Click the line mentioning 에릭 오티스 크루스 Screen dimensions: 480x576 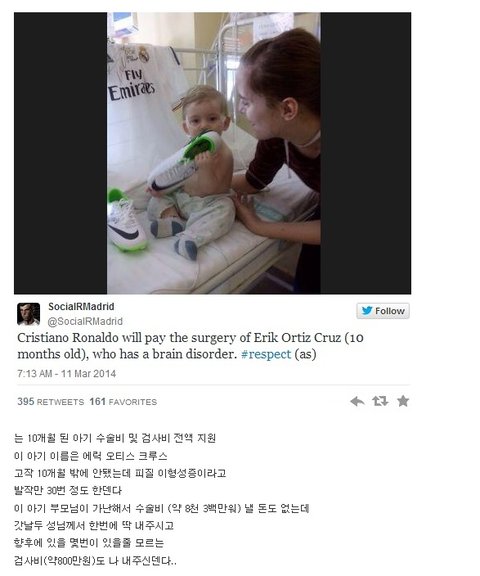tap(90, 456)
